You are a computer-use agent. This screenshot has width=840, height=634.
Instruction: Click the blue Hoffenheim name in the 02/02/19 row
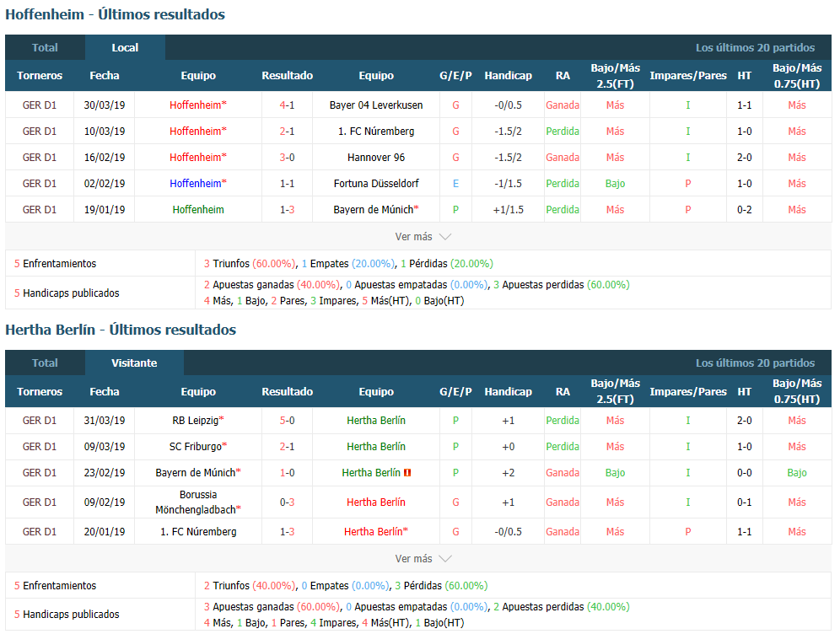tap(196, 184)
